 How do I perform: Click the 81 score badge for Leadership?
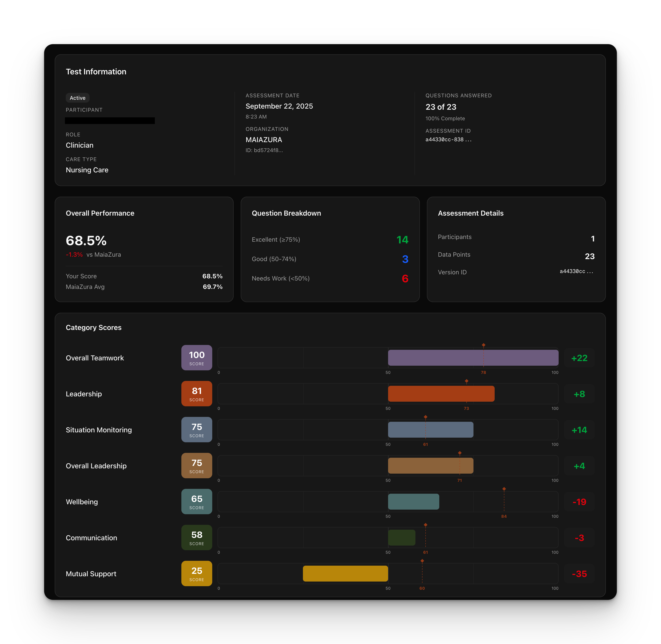[196, 393]
